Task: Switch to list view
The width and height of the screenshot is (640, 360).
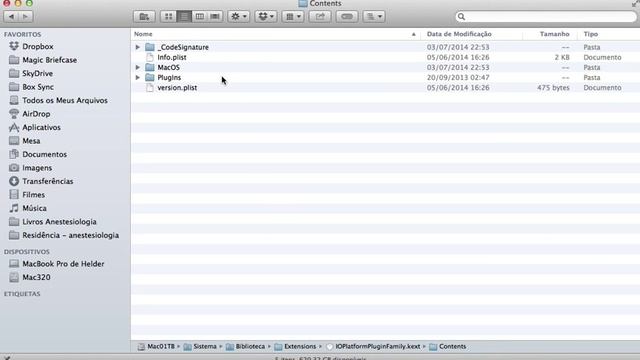Action: tap(184, 17)
